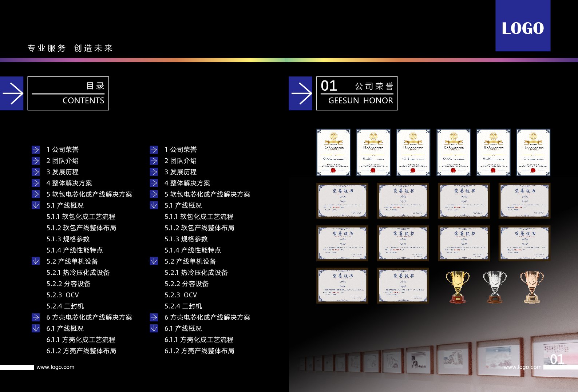This screenshot has width=578, height=392.
Task: Expand the down arrow beside 5.2 产线单机设备, right column
Action: 154,261
